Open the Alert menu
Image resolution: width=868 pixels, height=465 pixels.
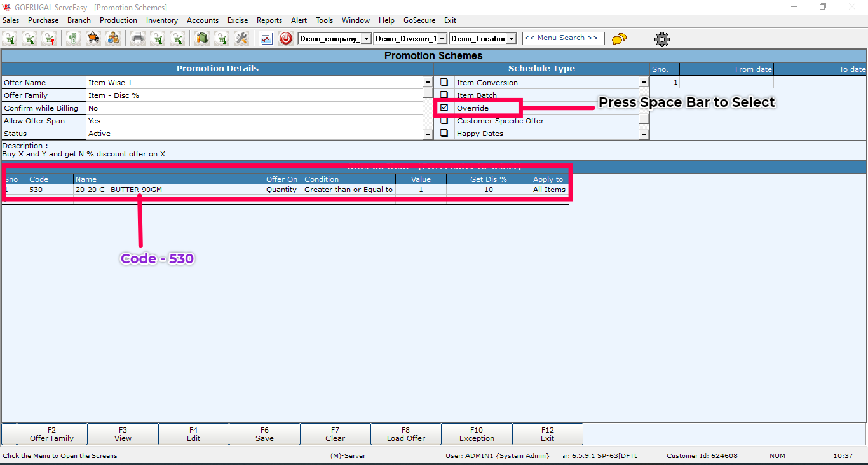click(x=299, y=20)
